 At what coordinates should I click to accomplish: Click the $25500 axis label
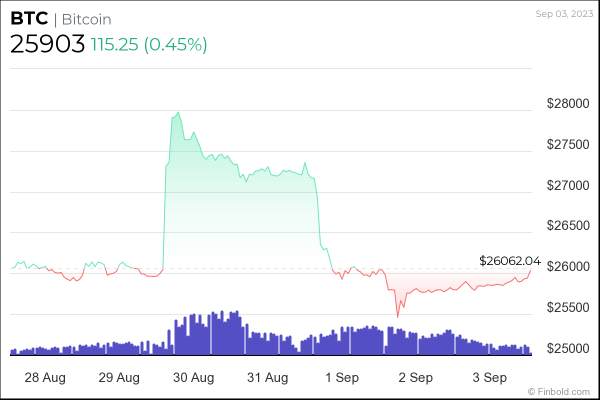(568, 307)
